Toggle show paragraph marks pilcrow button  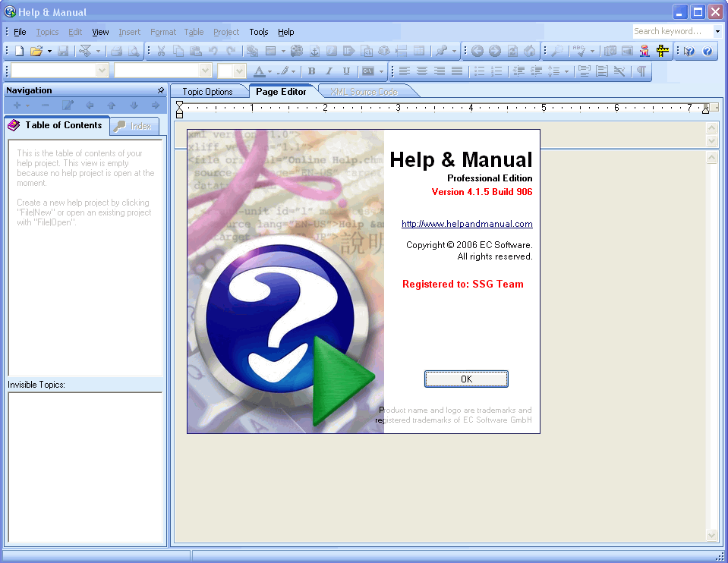[x=641, y=71]
